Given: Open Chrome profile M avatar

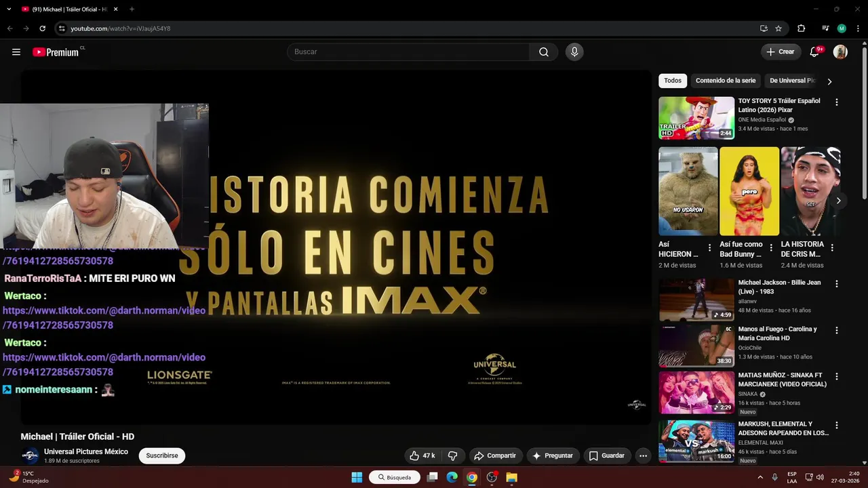Looking at the screenshot, I should (x=842, y=28).
